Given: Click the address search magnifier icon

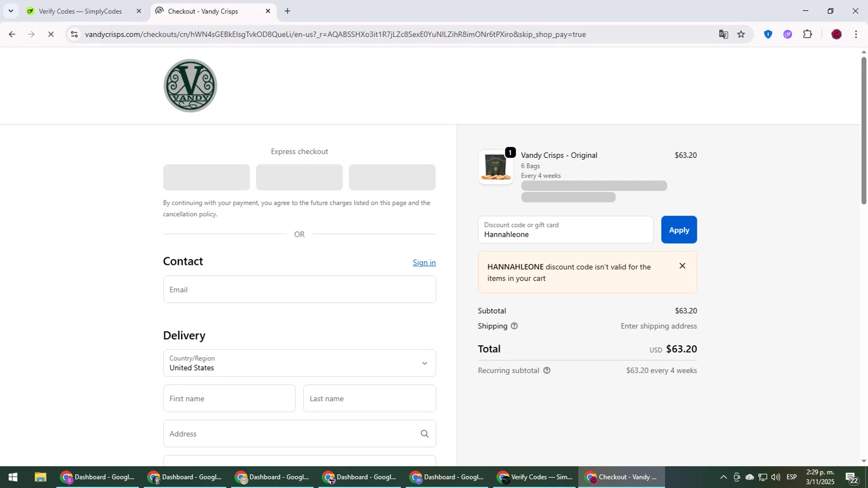Looking at the screenshot, I should click(425, 434).
